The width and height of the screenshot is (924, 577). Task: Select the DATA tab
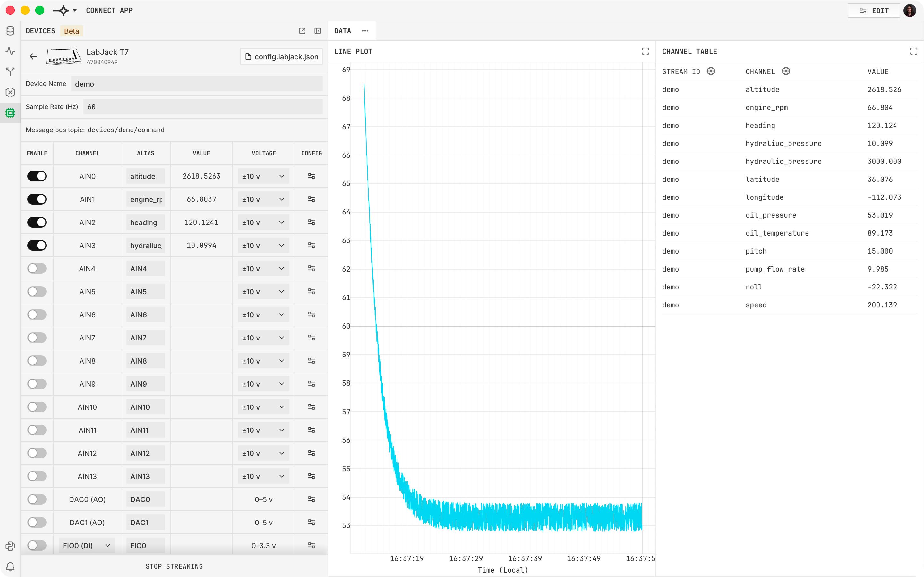pos(343,31)
